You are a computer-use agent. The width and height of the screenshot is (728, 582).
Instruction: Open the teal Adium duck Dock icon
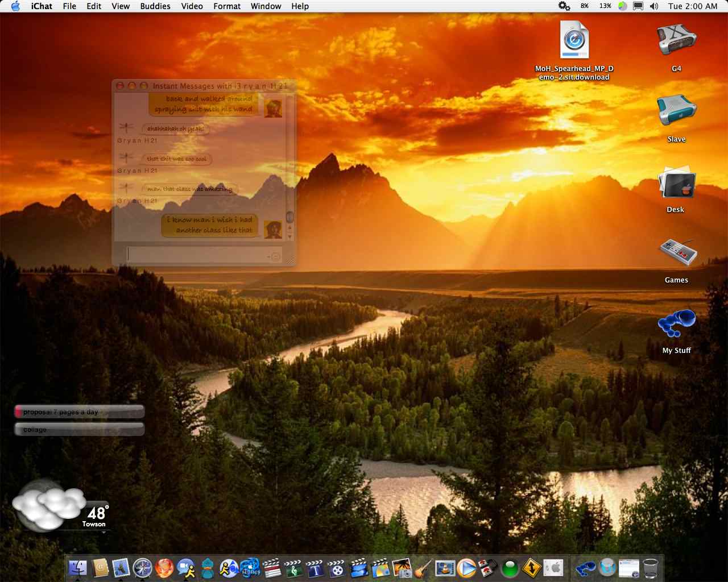[208, 567]
